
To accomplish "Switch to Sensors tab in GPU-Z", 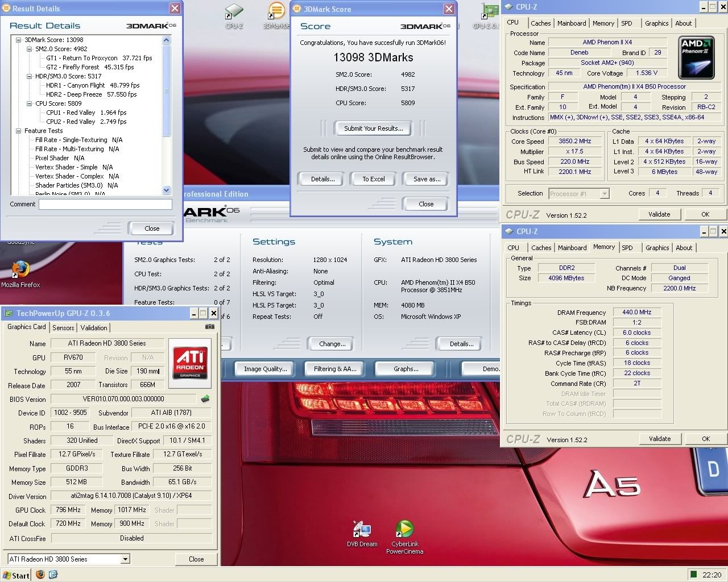I will (x=63, y=328).
